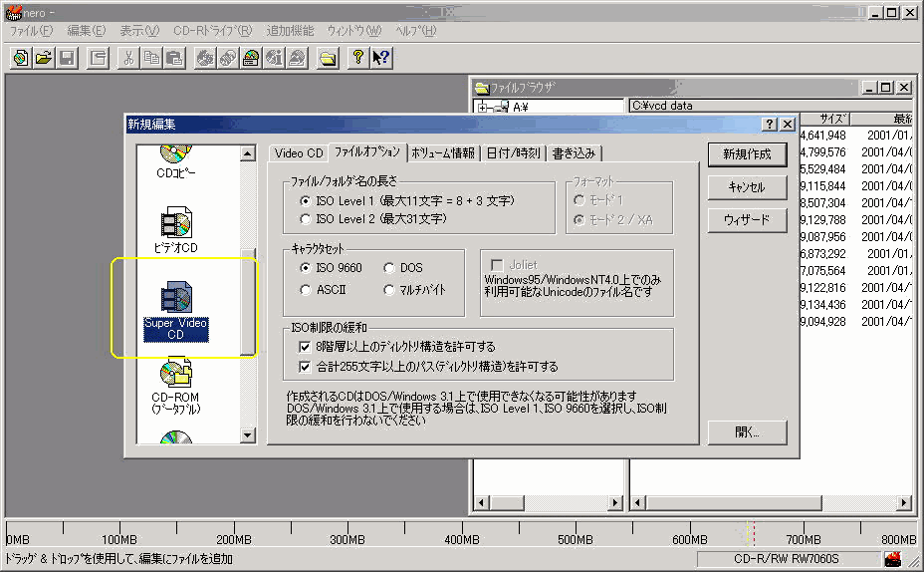Screen dimensions: 924x572
Task: Click the context help arrow icon
Action: pos(380,58)
